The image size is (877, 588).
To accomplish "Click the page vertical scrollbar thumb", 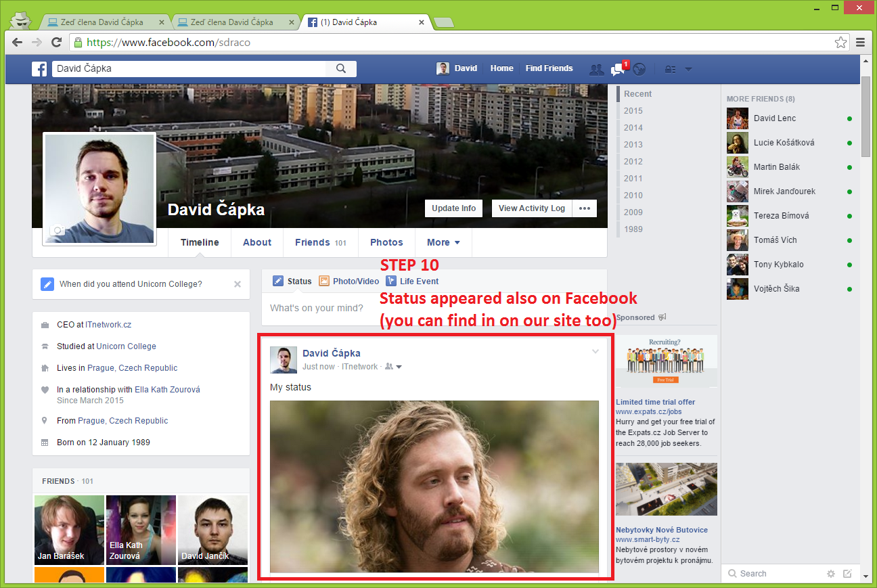I will pos(866,116).
